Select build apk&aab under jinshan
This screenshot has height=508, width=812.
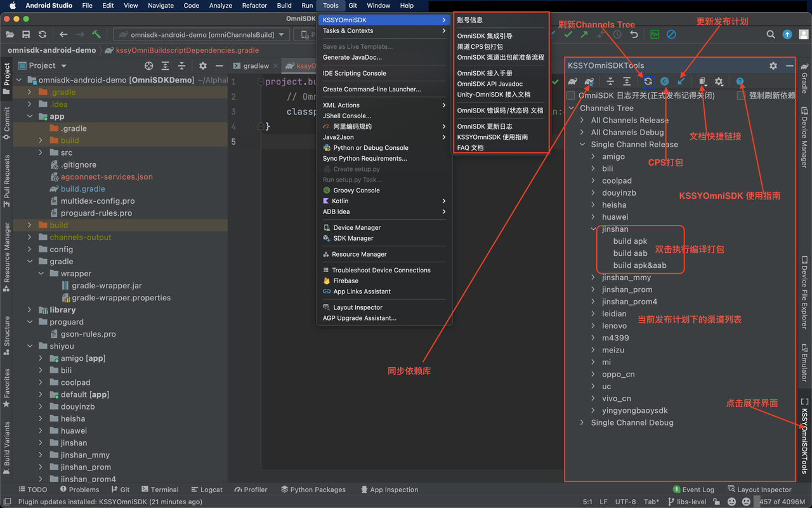coord(639,265)
